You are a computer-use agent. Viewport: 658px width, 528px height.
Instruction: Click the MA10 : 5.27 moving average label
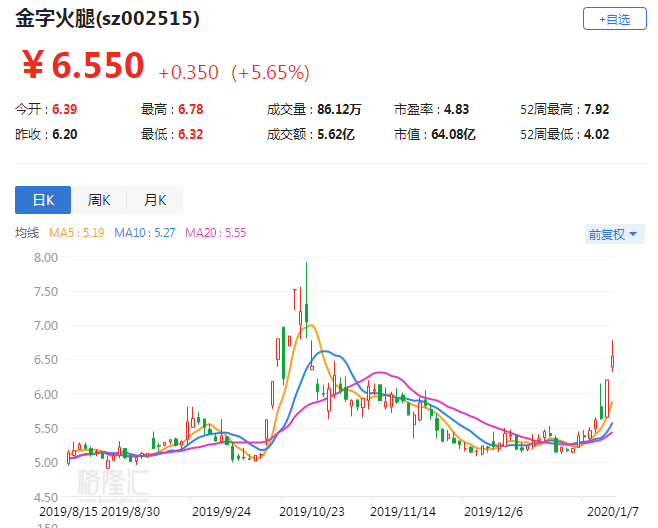pyautogui.click(x=144, y=233)
